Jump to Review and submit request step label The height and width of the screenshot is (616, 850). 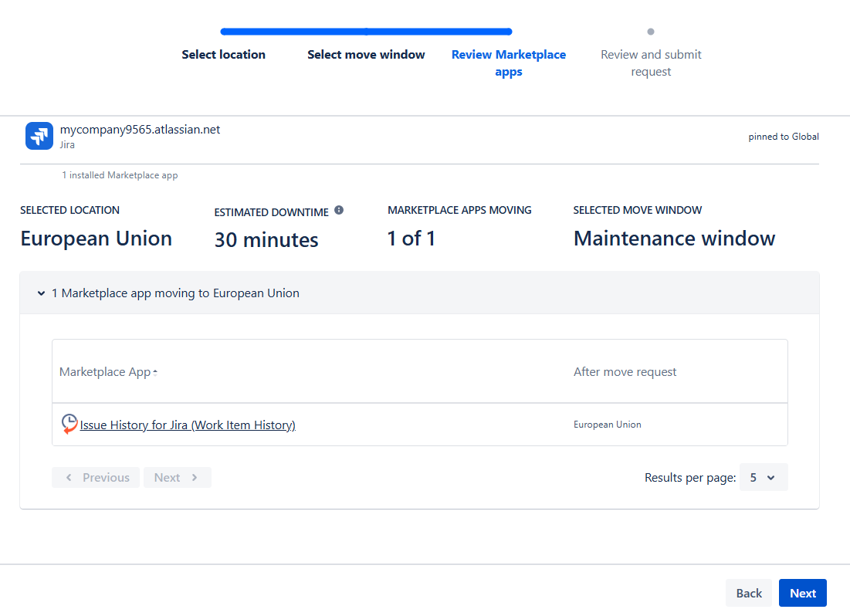pyautogui.click(x=651, y=63)
